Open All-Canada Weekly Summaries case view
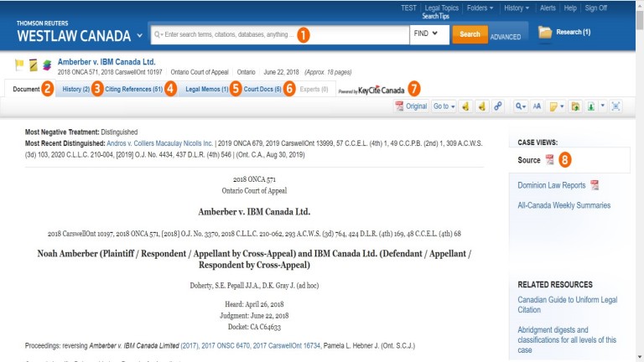The height and width of the screenshot is (362, 644). pyautogui.click(x=563, y=205)
